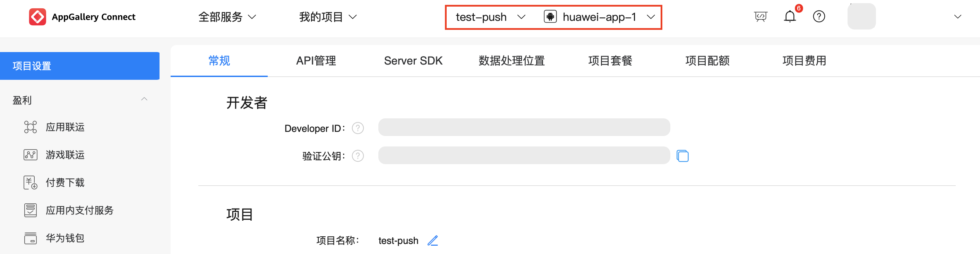Click the help question mark in header
Viewport: 980px width, 254px height.
819,17
